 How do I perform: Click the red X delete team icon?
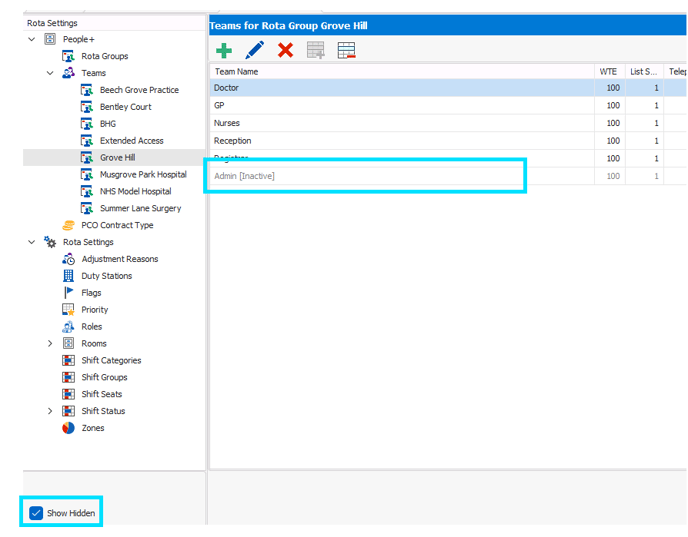[x=285, y=50]
